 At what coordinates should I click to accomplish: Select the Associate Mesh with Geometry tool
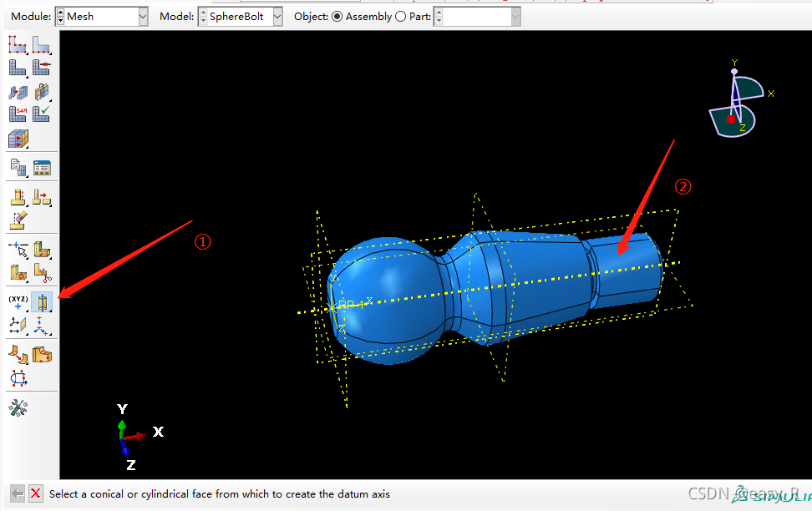click(41, 92)
